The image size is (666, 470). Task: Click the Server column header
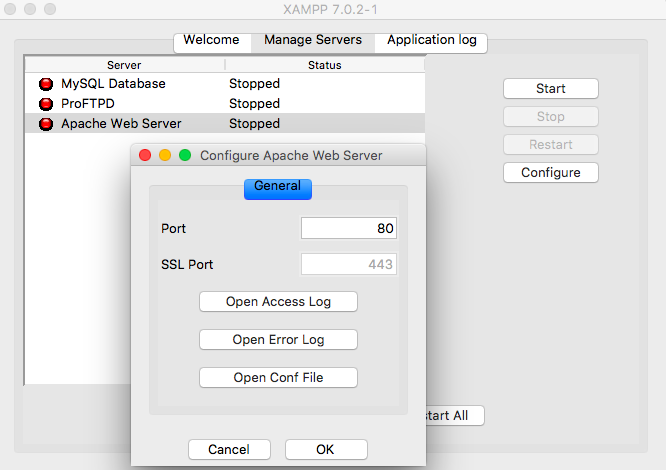pyautogui.click(x=124, y=65)
